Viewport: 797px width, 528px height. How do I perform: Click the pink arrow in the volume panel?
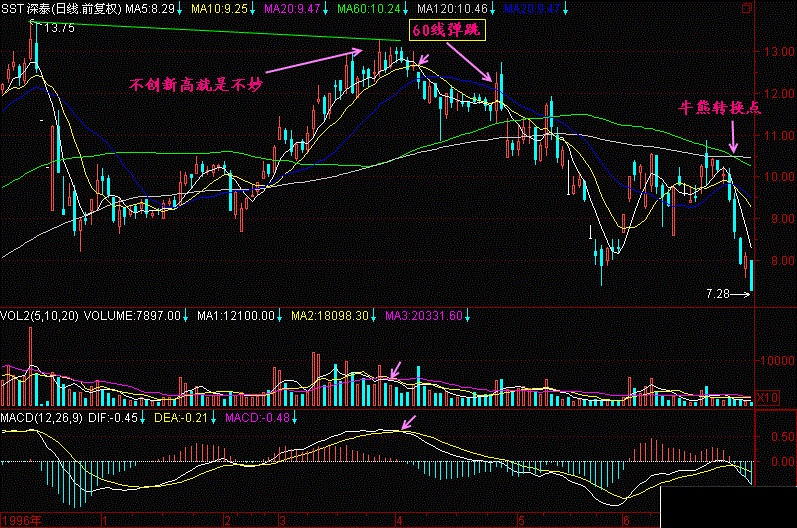pos(397,370)
